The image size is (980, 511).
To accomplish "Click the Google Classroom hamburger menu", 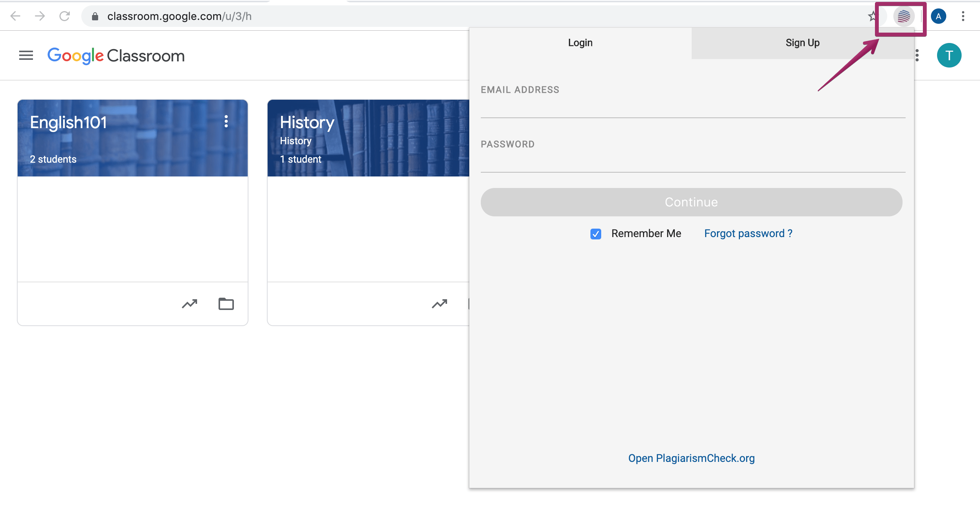I will 25,55.
